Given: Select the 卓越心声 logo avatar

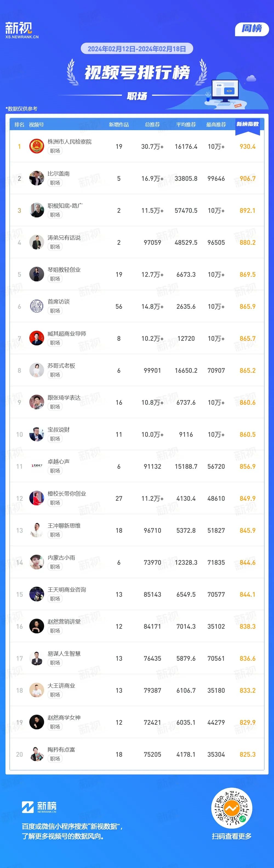Looking at the screenshot, I should (36, 466).
